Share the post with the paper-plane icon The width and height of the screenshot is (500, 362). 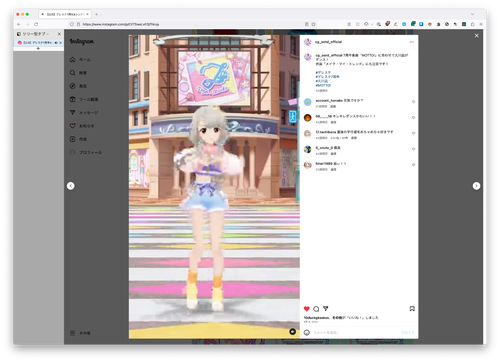click(326, 309)
